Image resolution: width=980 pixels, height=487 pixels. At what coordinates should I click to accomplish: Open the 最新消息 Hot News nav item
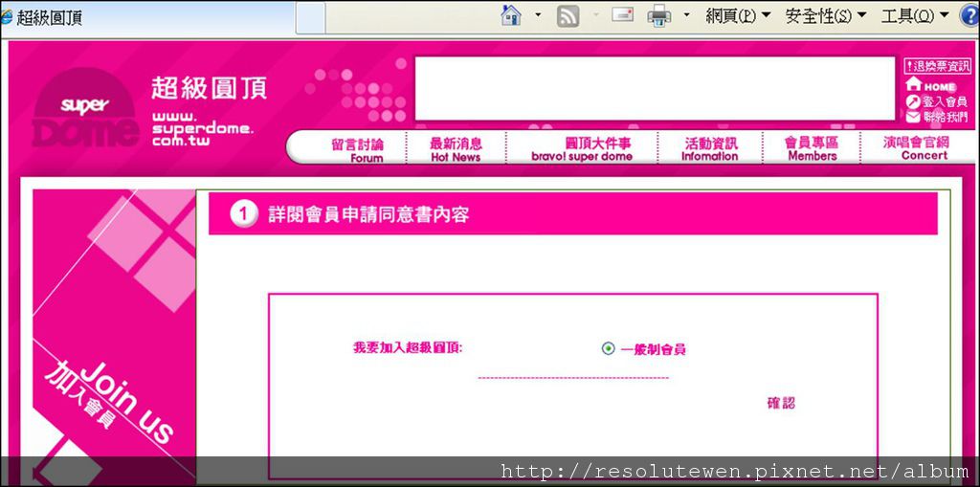[x=456, y=150]
